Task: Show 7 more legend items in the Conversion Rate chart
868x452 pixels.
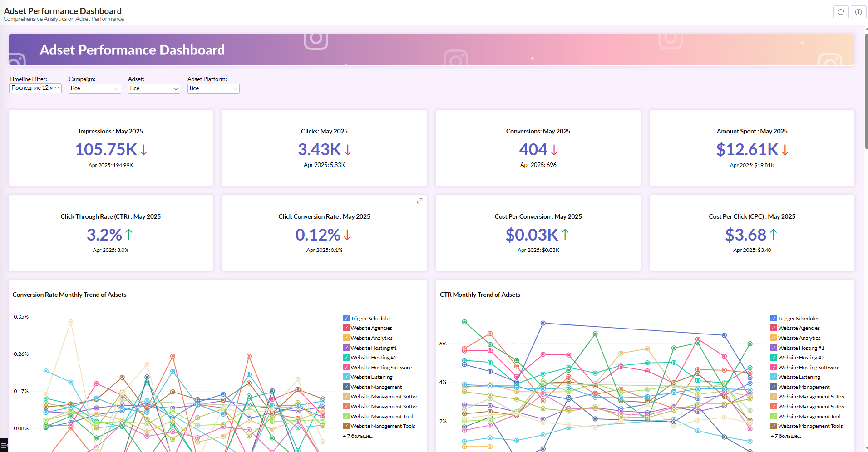Action: coord(358,436)
